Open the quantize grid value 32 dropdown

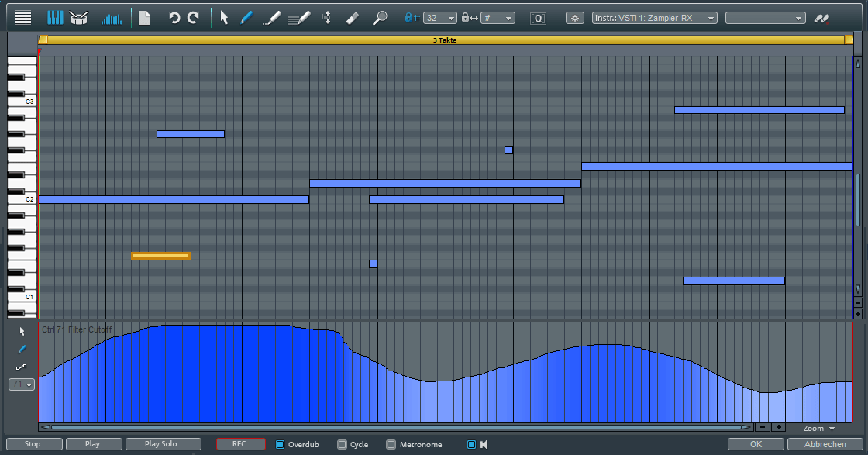coord(440,18)
